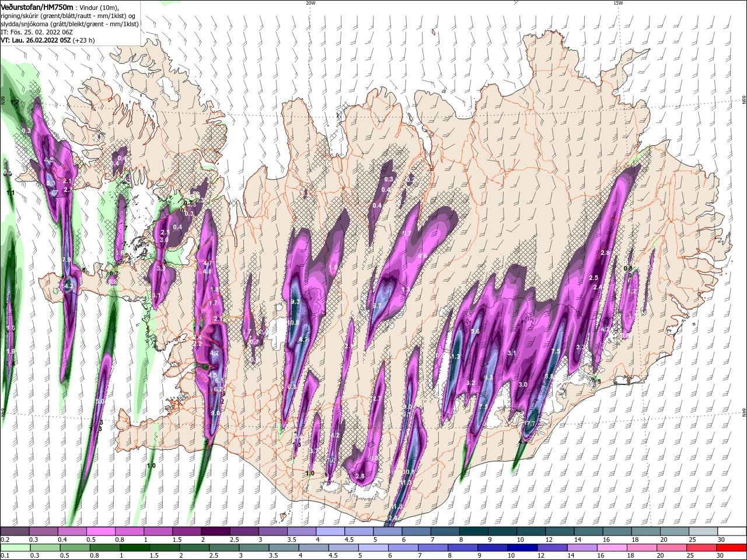Pick the white 30 mm snow swatch
The height and width of the screenshot is (560, 747).
point(732,531)
